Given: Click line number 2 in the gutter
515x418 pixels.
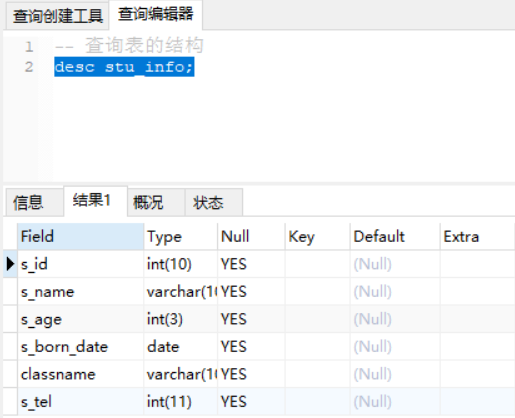Looking at the screenshot, I should (x=29, y=67).
